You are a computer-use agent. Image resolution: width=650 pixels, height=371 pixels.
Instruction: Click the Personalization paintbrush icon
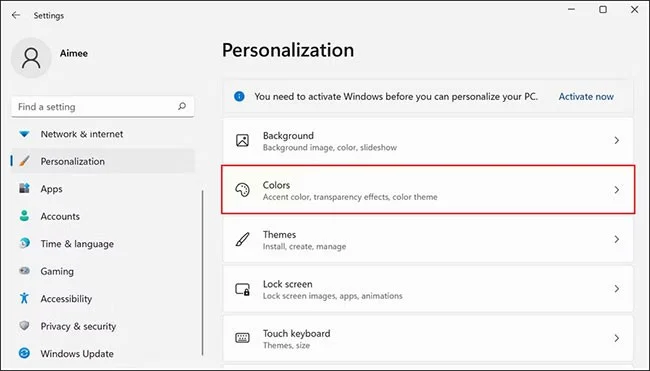(x=24, y=161)
